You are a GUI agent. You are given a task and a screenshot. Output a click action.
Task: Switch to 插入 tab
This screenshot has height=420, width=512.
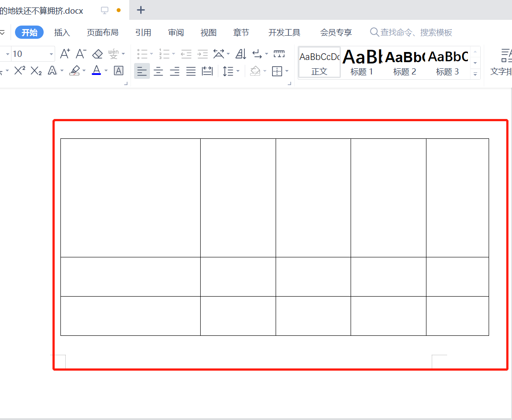(x=62, y=32)
